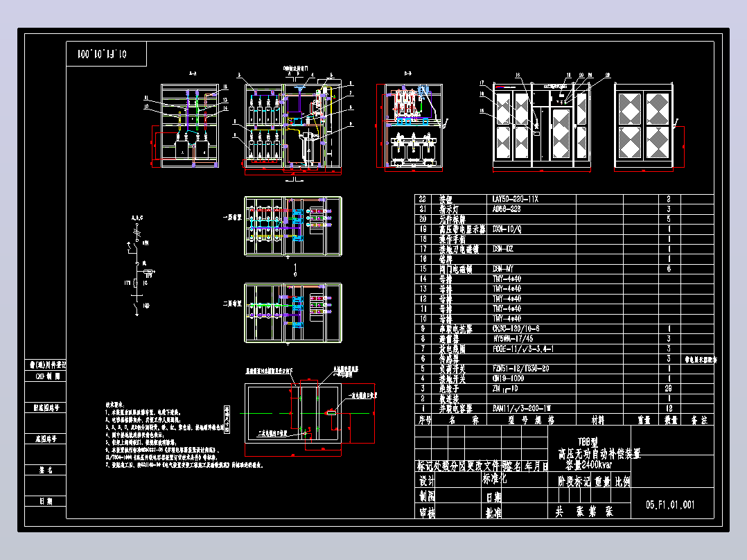This screenshot has height=560, width=747.
Task: Click 'BAM11/√3-200-1W' capacitor model
Action: pyautogui.click(x=522, y=408)
